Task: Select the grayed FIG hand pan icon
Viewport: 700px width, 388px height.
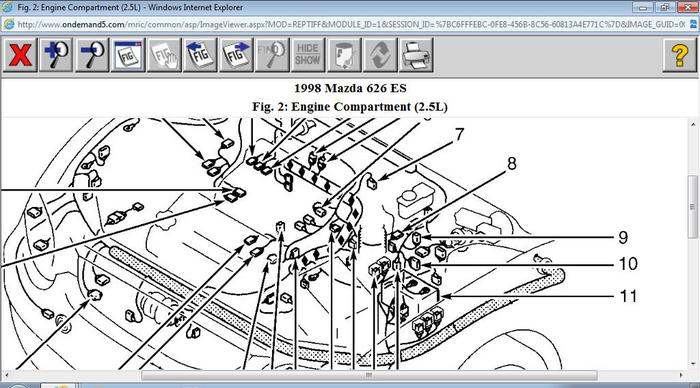Action: tap(164, 55)
